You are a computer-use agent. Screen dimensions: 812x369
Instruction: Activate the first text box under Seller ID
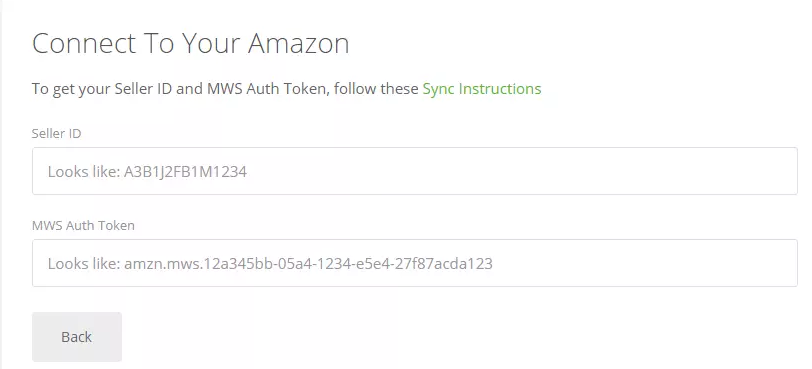[x=414, y=171]
